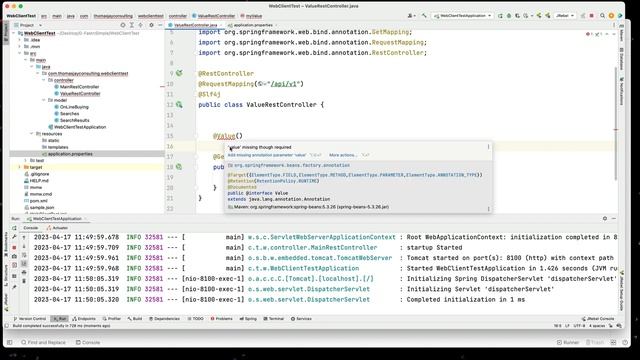Image resolution: width=640 pixels, height=360 pixels.
Task: Stop the running application with red square
Action: tap(591, 16)
